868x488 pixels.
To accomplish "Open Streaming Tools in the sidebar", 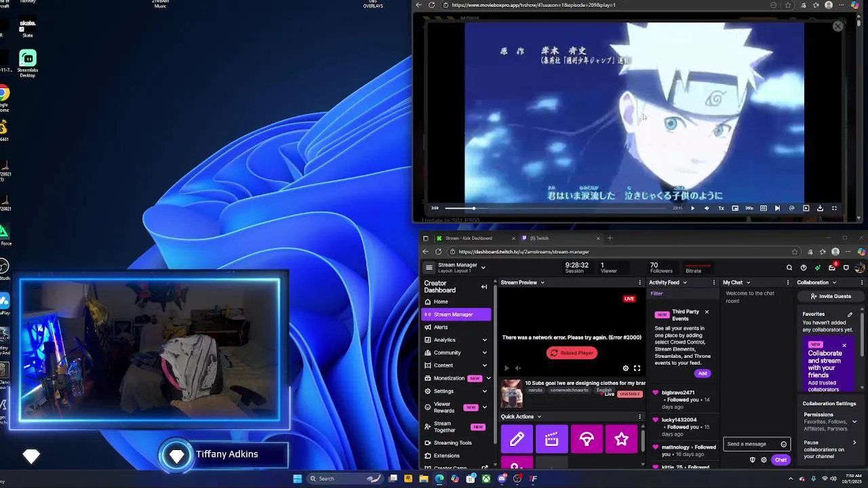I will (x=456, y=443).
